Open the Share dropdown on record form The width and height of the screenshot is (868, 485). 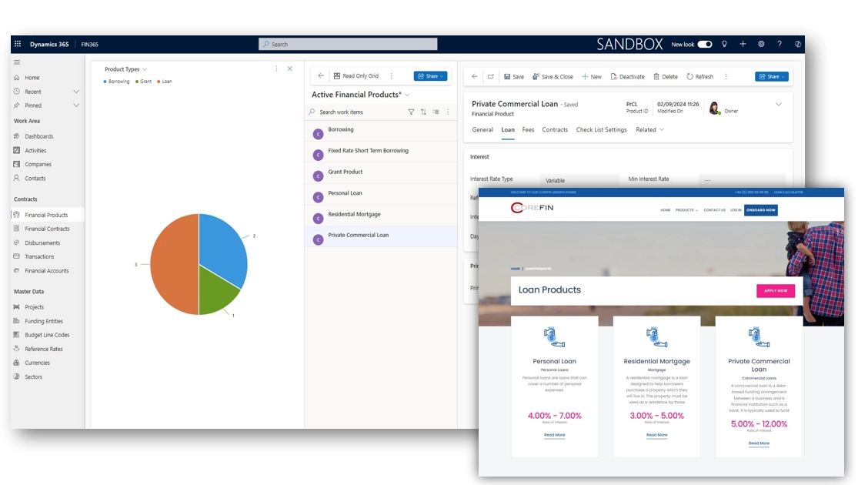pyautogui.click(x=772, y=76)
